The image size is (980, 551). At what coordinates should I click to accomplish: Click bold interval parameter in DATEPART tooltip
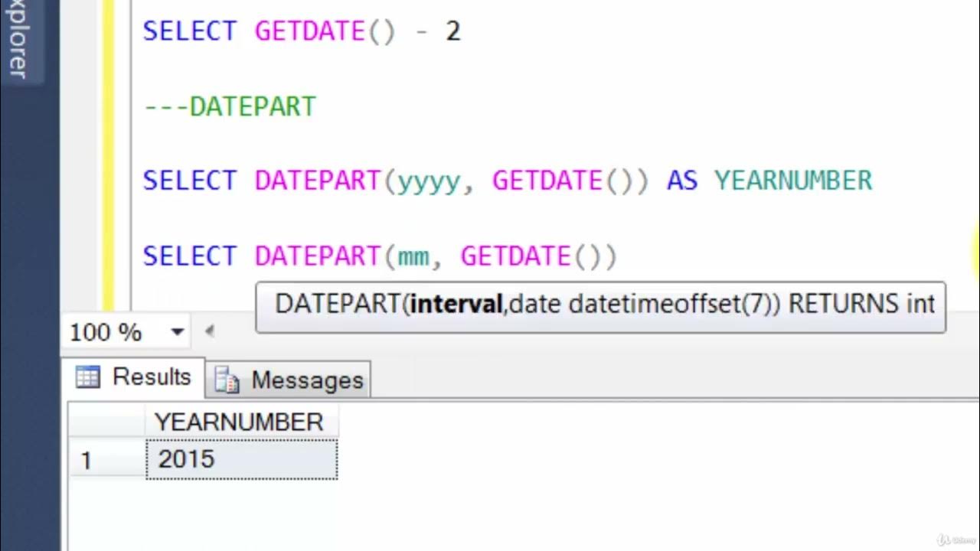[456, 305]
